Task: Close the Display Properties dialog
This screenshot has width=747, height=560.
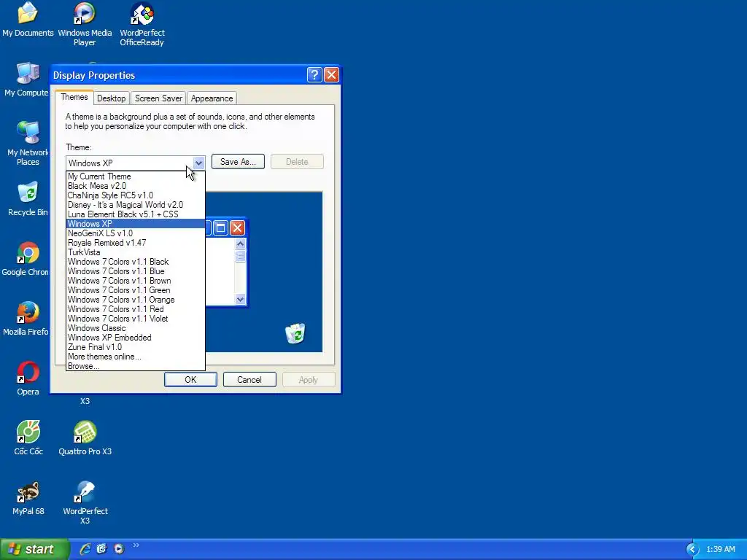Action: coord(332,75)
